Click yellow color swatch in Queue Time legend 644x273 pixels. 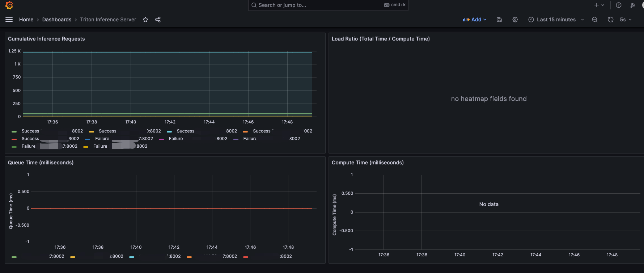pos(73,257)
